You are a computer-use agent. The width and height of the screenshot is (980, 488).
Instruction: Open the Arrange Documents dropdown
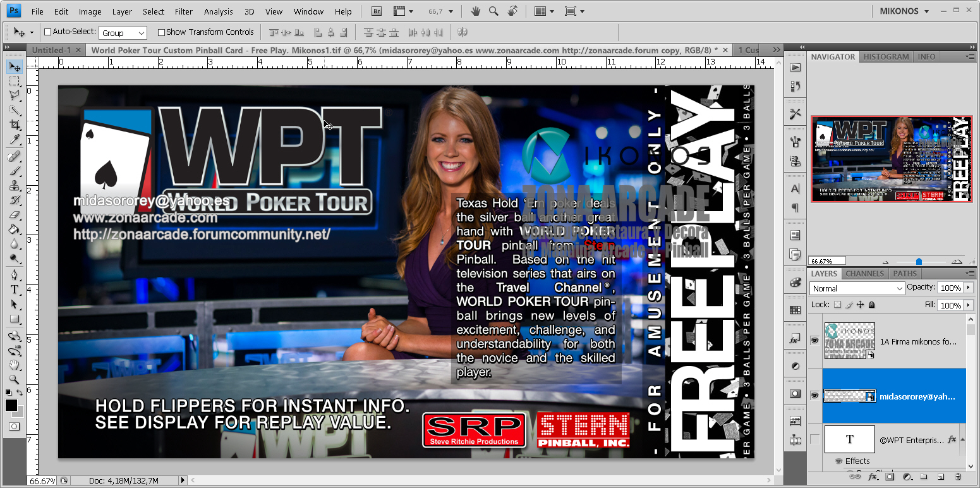pyautogui.click(x=543, y=11)
